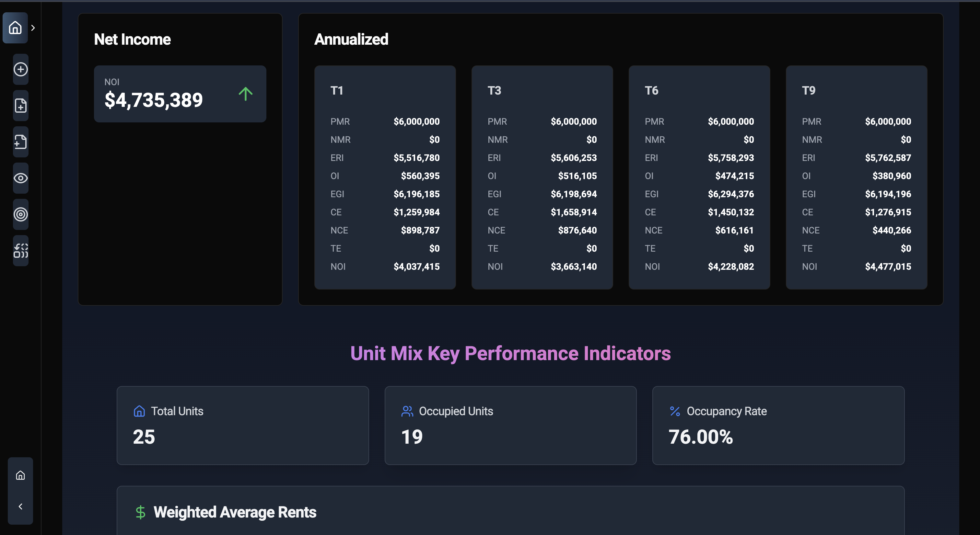
Task: Click the Weighted Average Rents dollar icon
Action: click(x=140, y=512)
